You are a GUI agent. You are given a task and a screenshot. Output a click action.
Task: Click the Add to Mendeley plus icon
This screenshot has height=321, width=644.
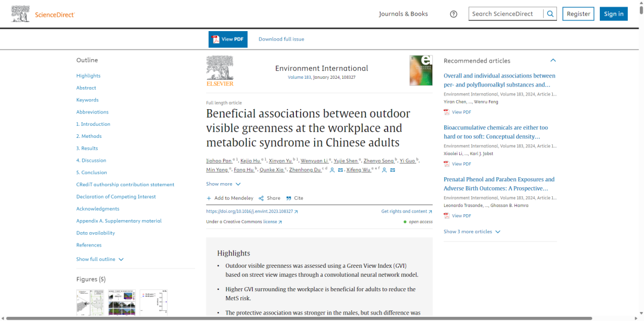click(209, 198)
